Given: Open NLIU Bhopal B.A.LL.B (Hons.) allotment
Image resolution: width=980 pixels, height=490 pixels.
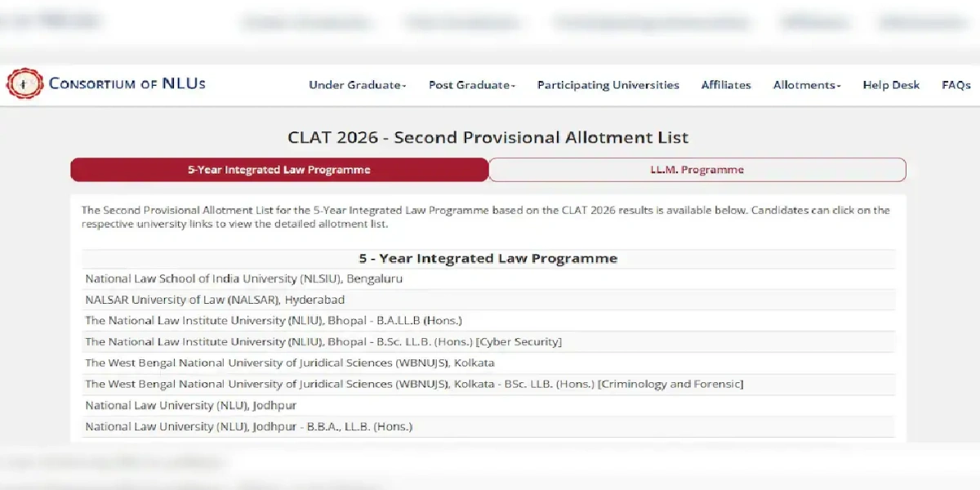Looking at the screenshot, I should point(274,320).
